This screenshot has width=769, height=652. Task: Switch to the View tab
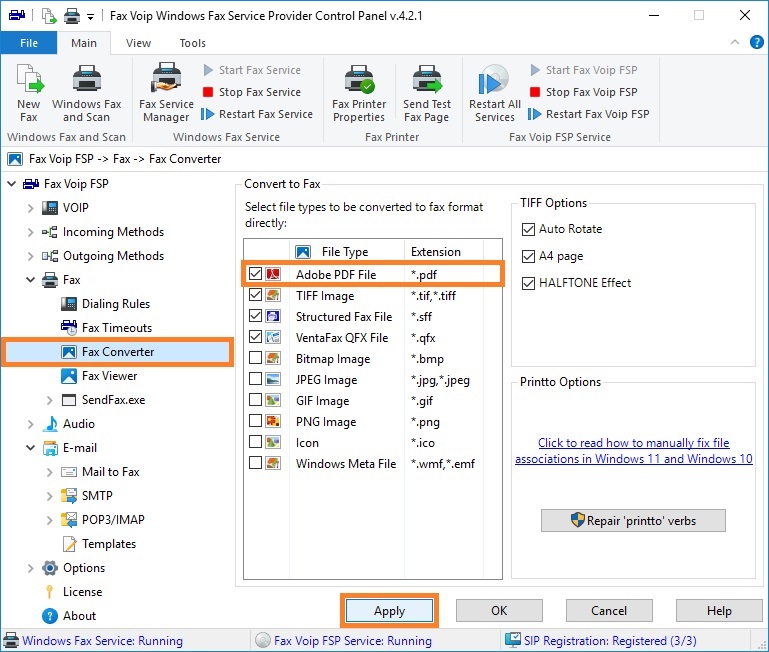point(138,43)
